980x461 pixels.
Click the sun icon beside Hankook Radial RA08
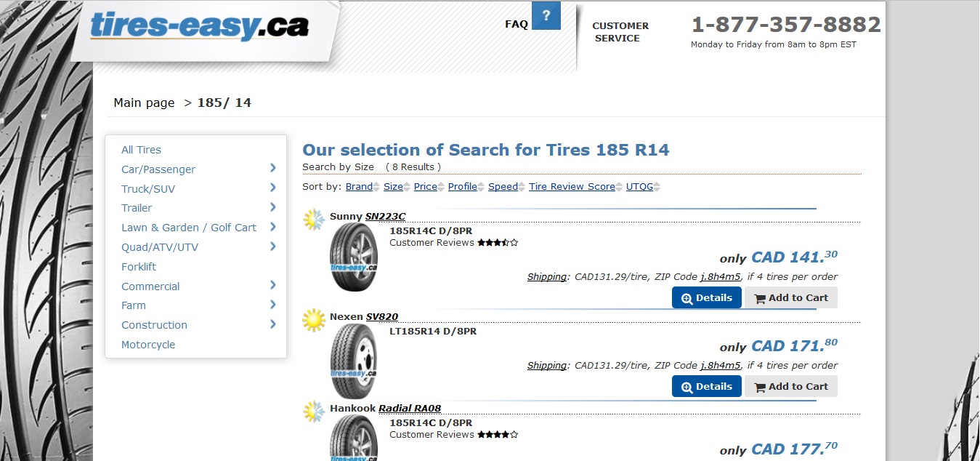313,411
